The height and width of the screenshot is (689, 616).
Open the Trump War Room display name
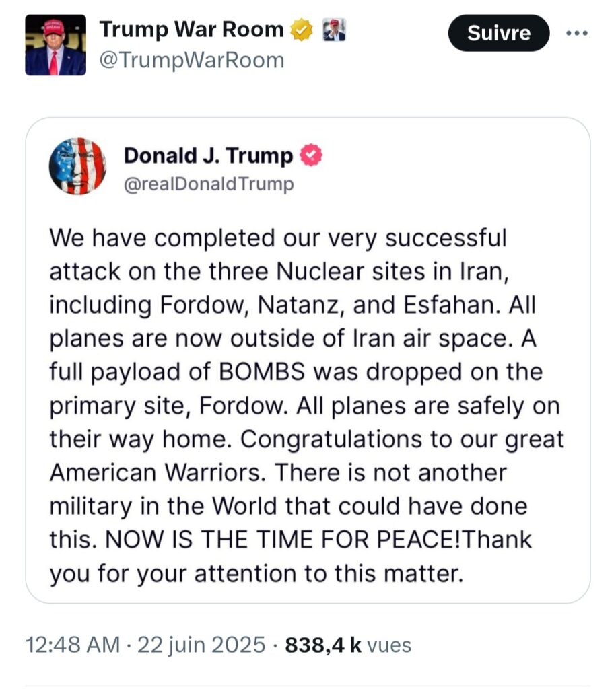[192, 30]
